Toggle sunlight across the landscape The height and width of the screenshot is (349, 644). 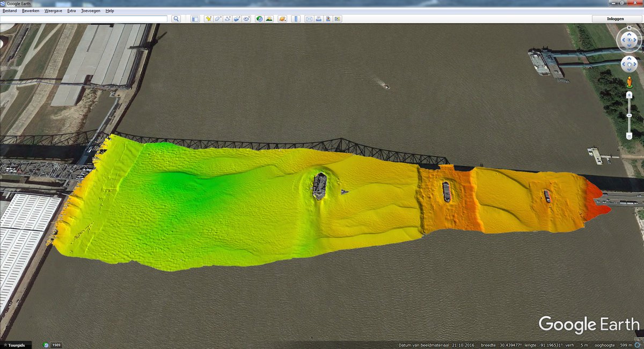click(x=269, y=19)
